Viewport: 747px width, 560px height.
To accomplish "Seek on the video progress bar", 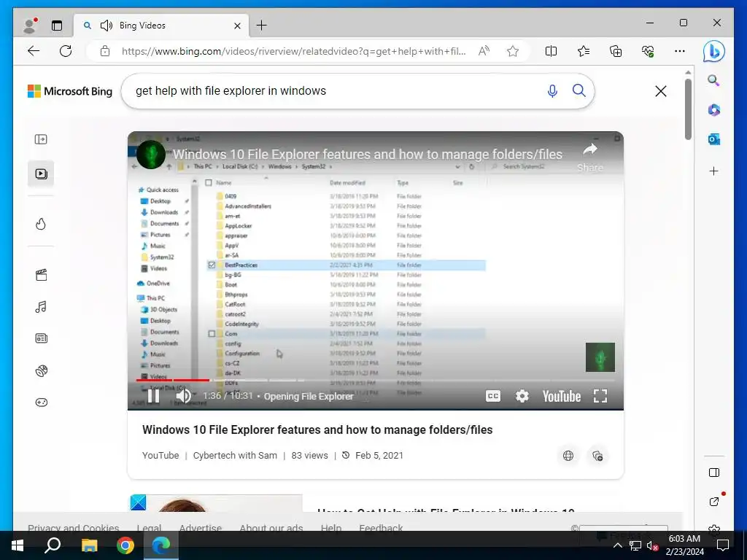I will point(376,380).
